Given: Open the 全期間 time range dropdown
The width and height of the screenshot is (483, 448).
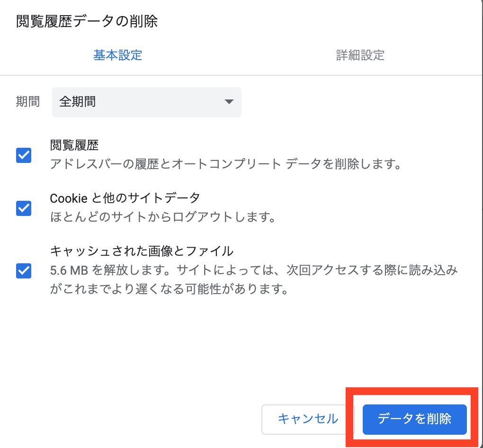Looking at the screenshot, I should pyautogui.click(x=146, y=102).
